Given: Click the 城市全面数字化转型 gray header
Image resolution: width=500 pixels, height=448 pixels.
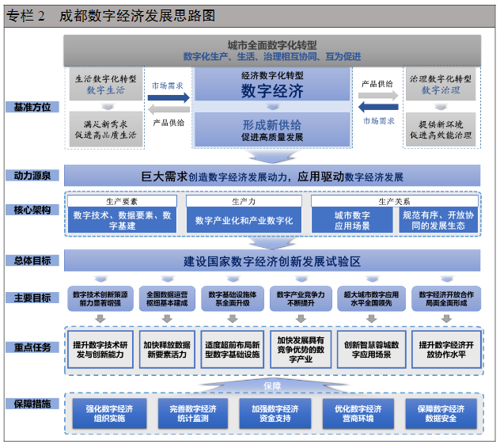Looking at the screenshot, I should 272,50.
